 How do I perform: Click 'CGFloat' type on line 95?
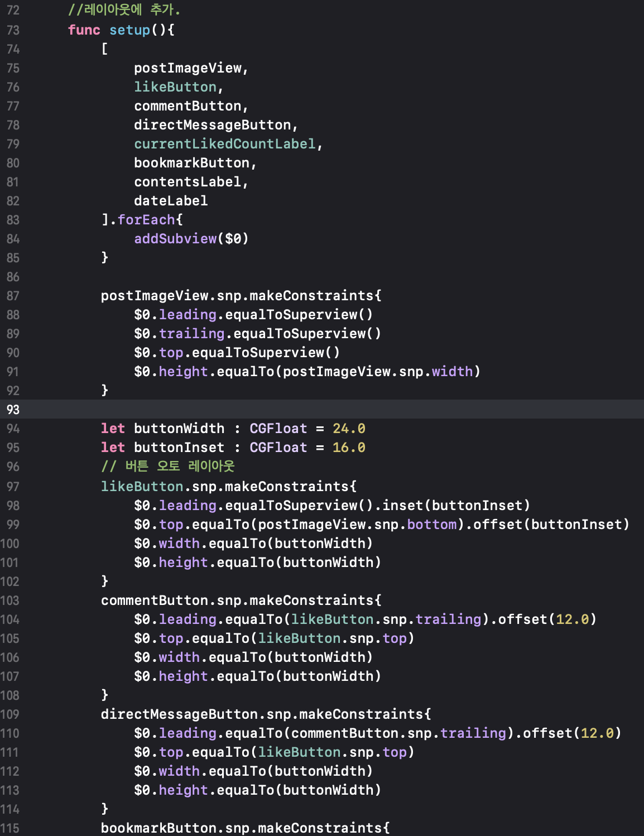tap(278, 448)
